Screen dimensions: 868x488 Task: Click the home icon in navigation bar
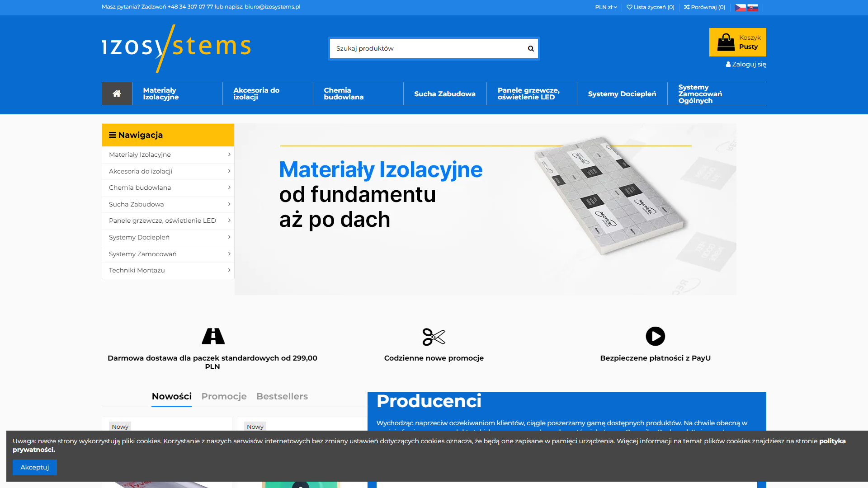[x=117, y=94]
